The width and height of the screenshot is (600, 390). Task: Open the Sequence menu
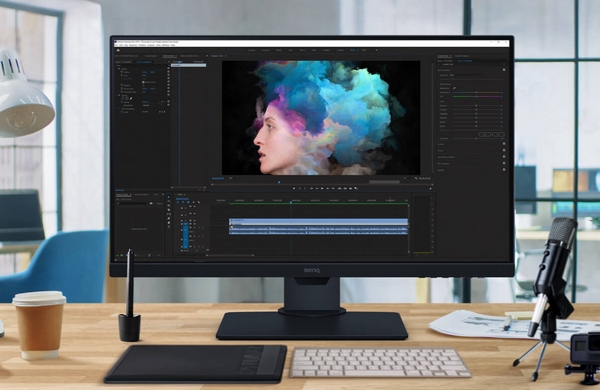point(133,45)
